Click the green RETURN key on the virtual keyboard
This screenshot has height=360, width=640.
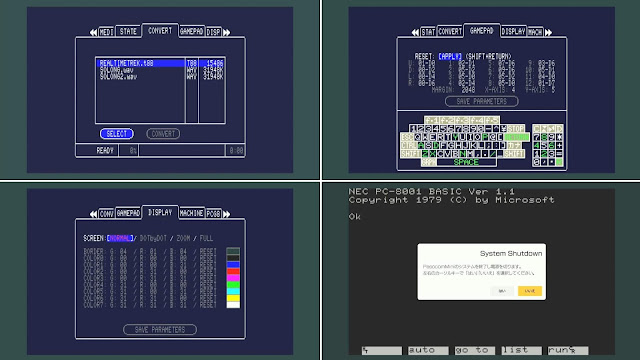pos(517,137)
